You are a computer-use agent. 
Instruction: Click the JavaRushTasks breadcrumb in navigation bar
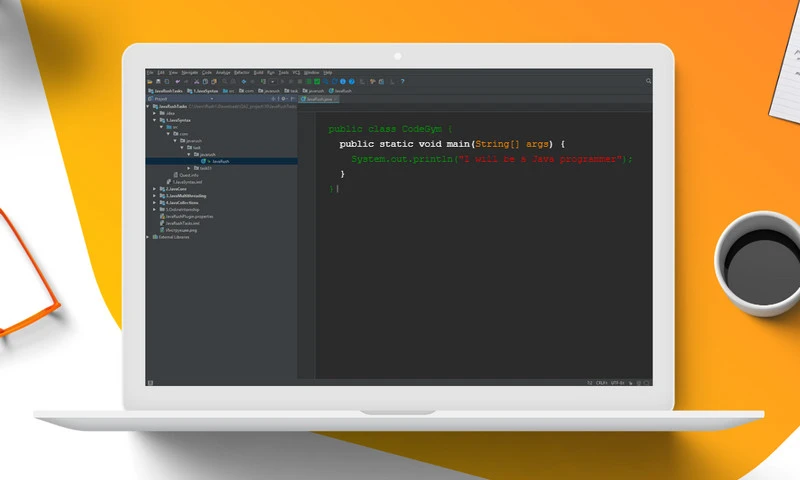(165, 91)
